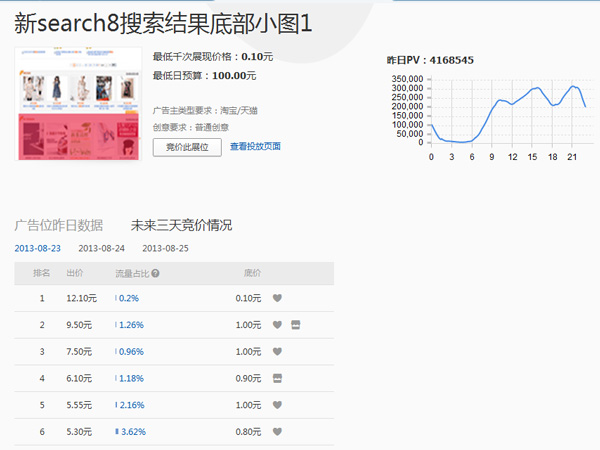Click the heart icon in rank 3 row
Viewport: 600px width, 450px height.
point(278,352)
